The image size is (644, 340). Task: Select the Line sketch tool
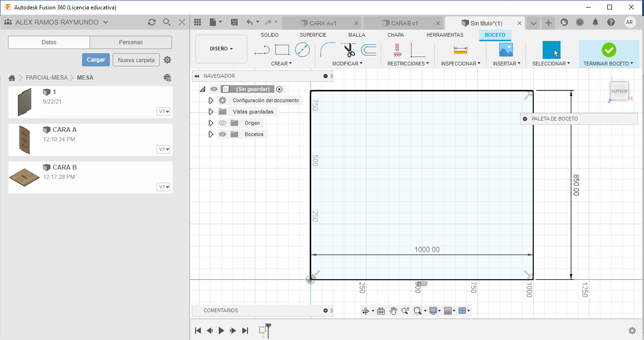click(x=262, y=49)
